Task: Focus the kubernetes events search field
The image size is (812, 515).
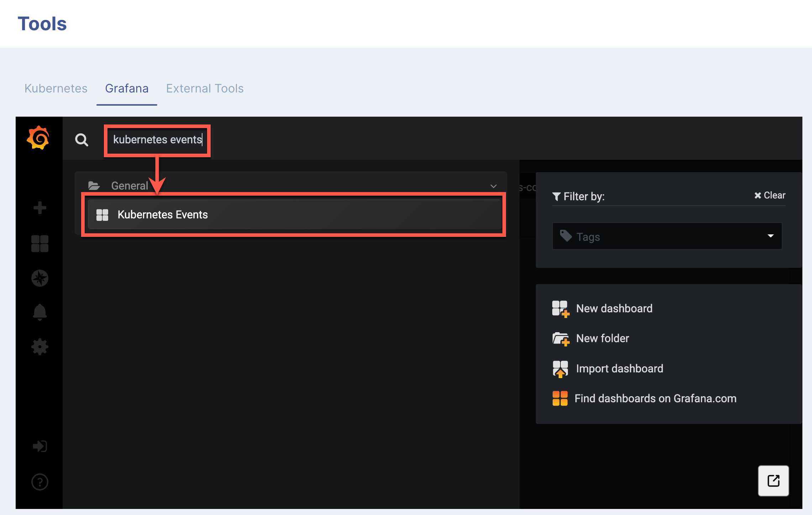Action: click(157, 140)
